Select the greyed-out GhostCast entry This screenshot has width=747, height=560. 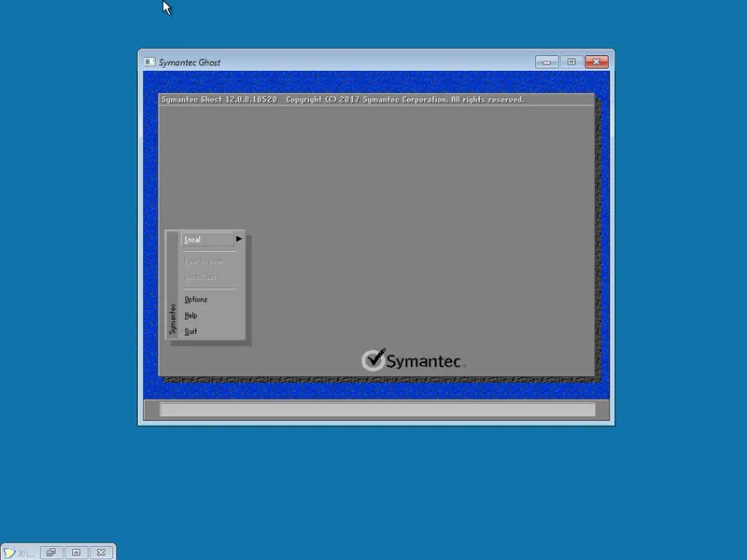click(x=200, y=276)
